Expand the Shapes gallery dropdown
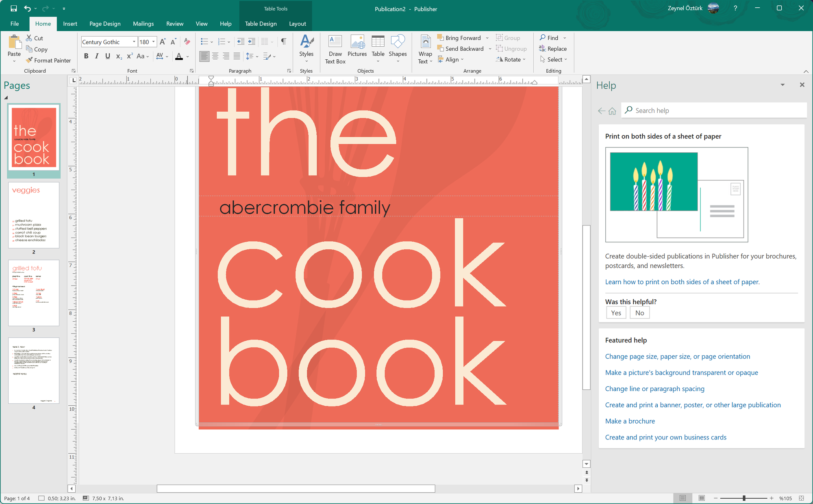The width and height of the screenshot is (813, 504). [x=398, y=61]
